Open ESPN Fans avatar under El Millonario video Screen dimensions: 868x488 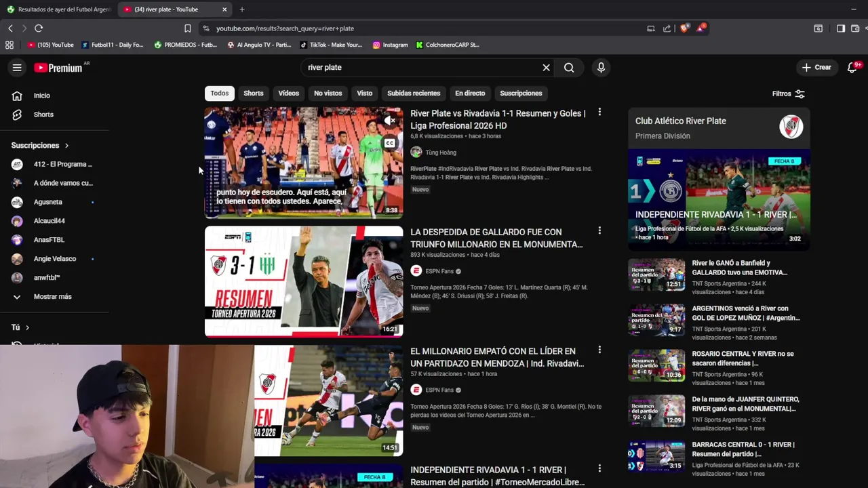[x=416, y=390]
